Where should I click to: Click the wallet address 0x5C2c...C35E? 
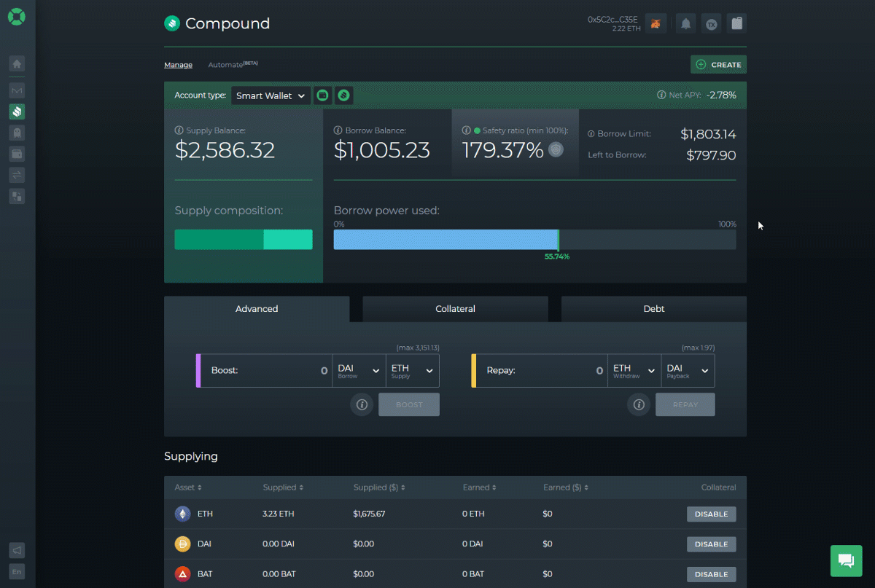coord(612,20)
